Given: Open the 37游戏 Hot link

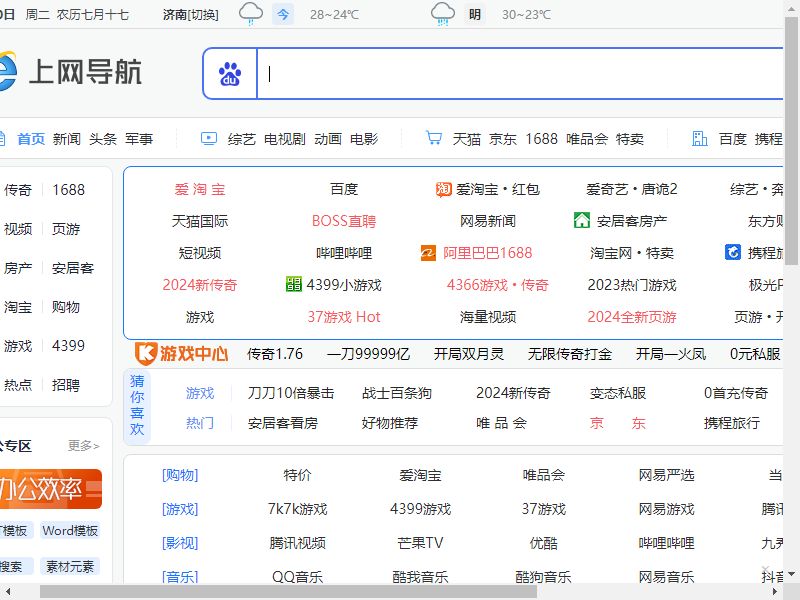Looking at the screenshot, I should 344,317.
